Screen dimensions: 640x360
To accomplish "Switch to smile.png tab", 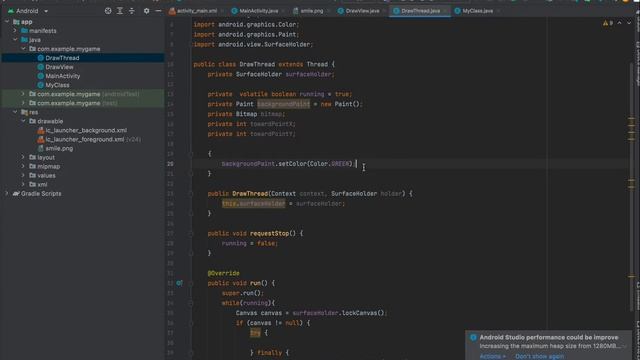I will [x=311, y=11].
